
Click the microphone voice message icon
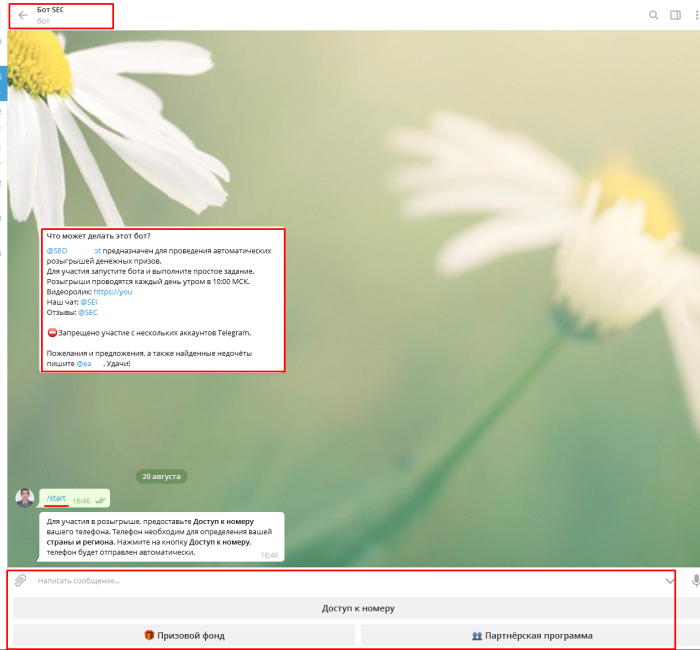695,581
